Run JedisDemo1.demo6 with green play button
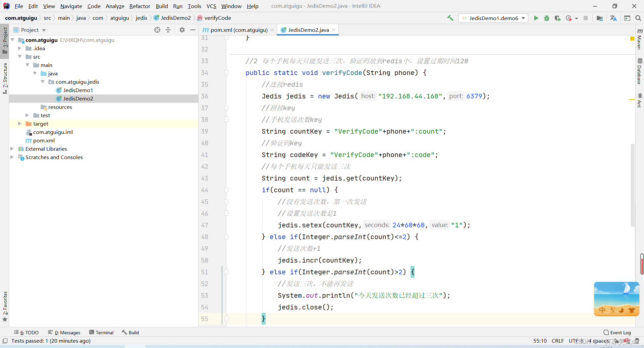Image resolution: width=644 pixels, height=348 pixels. (536, 18)
